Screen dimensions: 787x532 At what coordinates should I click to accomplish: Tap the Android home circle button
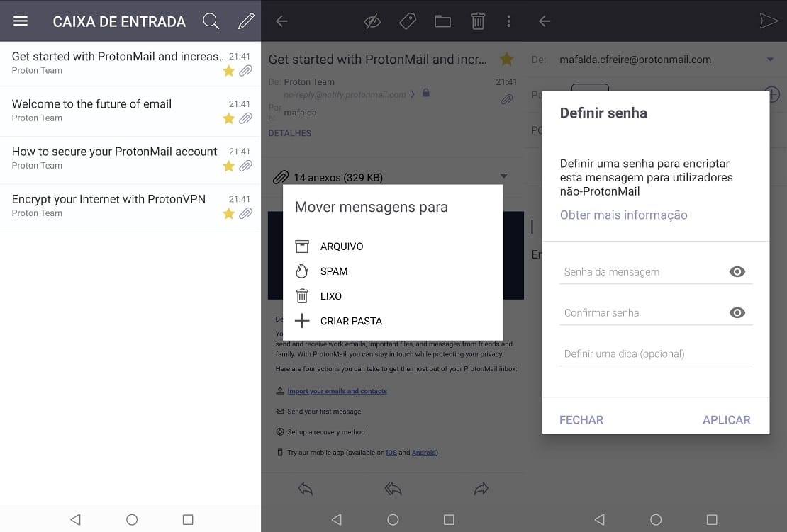click(132, 520)
